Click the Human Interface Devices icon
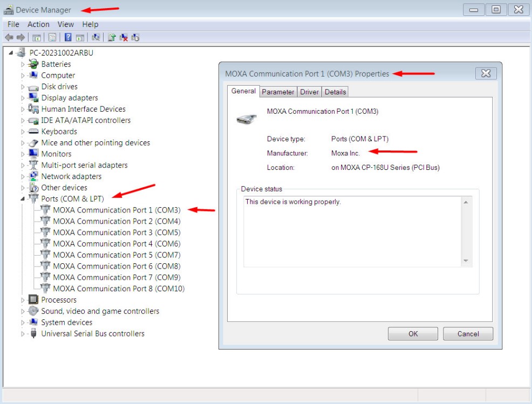 pos(33,108)
